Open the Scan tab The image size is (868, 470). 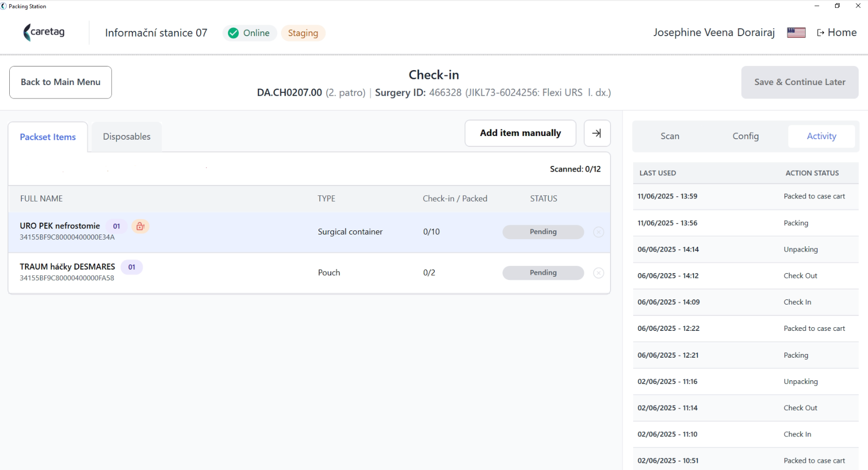tap(670, 136)
